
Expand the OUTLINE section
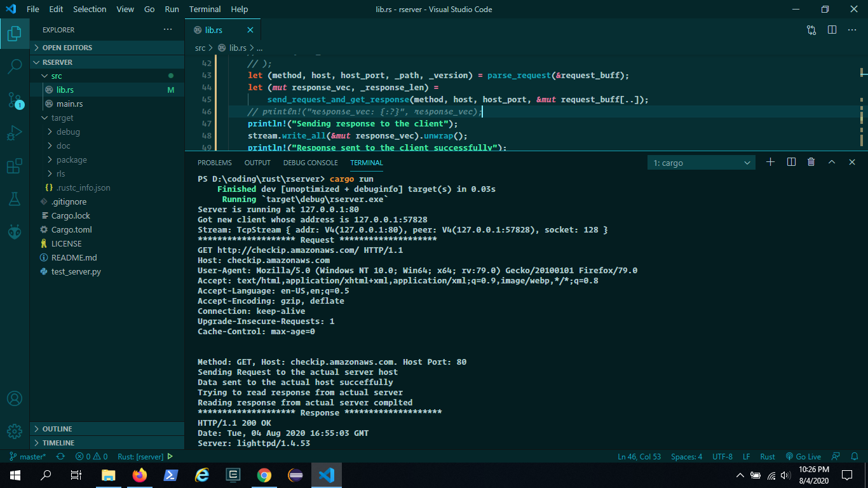(57, 429)
